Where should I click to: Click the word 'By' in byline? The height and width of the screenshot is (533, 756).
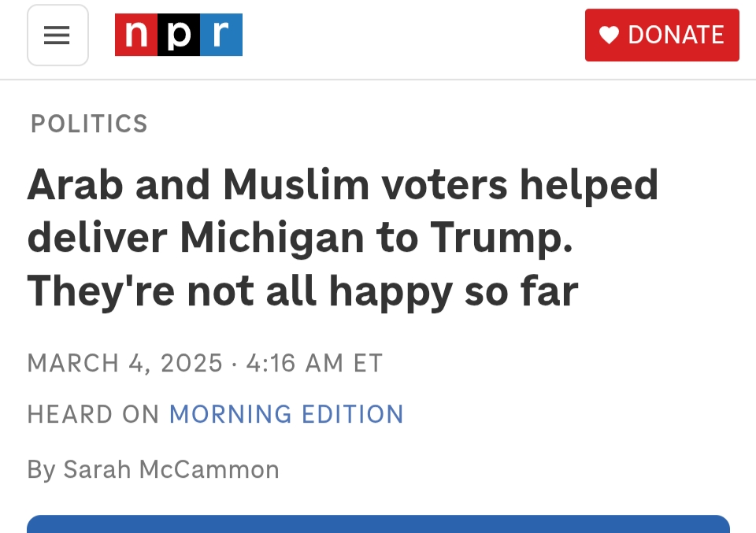[x=41, y=469]
